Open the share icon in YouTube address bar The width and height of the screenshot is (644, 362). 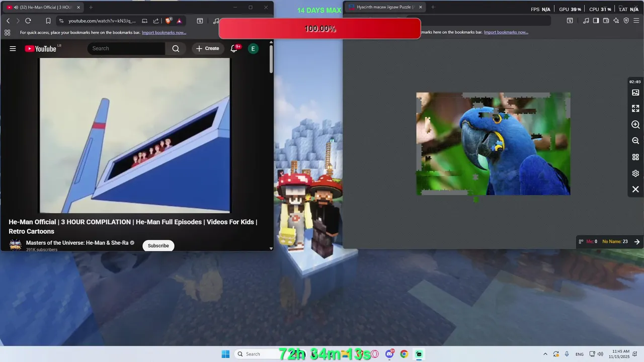(x=156, y=21)
